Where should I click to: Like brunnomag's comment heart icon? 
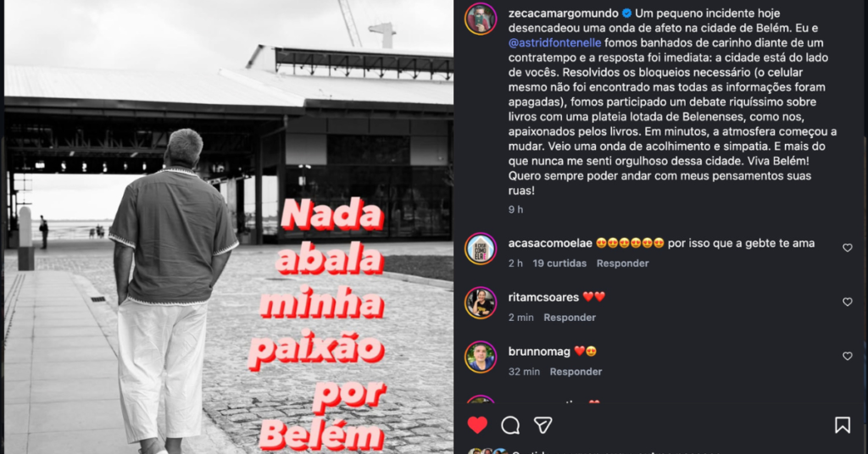[x=848, y=356]
